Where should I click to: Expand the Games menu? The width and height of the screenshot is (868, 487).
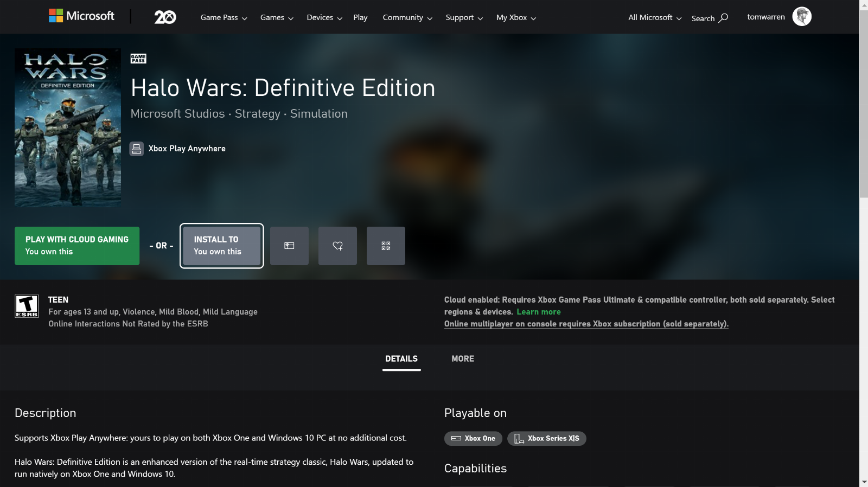click(x=277, y=18)
